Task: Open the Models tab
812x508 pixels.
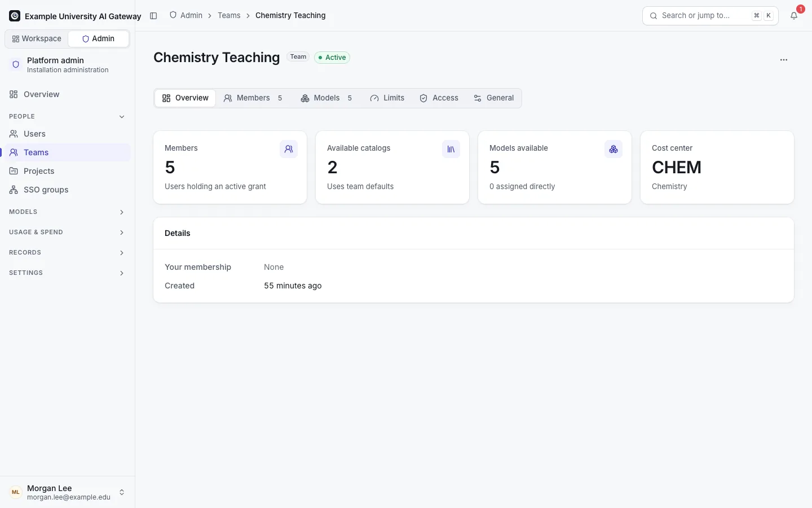Action: [326, 98]
